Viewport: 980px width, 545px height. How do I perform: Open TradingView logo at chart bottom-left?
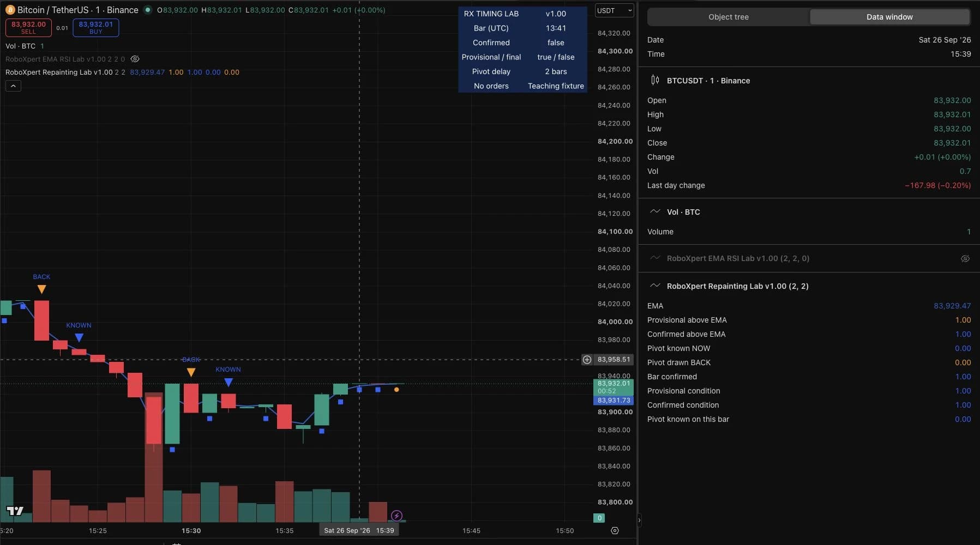point(15,511)
